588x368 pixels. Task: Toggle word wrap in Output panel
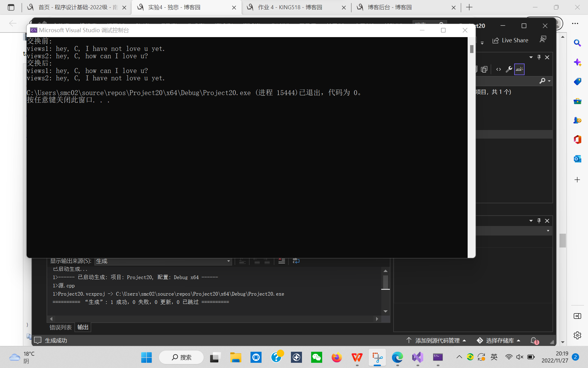click(x=296, y=261)
